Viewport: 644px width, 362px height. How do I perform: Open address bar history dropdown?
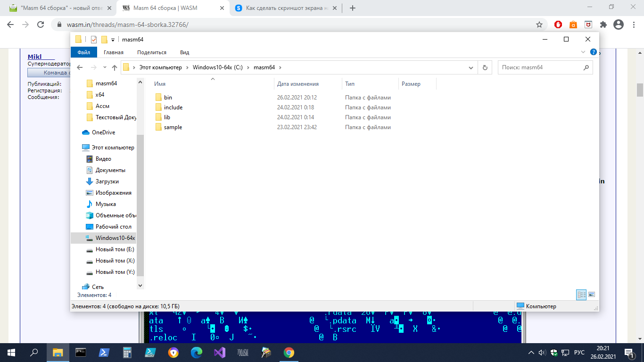click(x=471, y=67)
